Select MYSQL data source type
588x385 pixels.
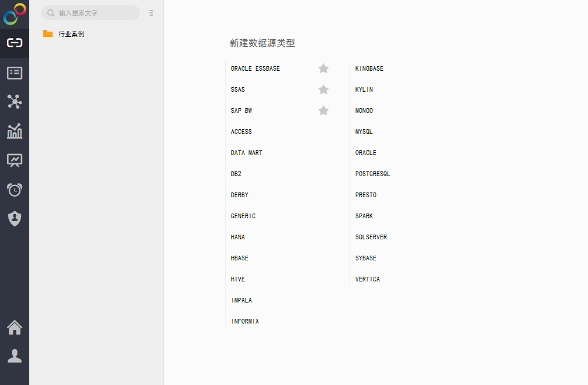pyautogui.click(x=364, y=132)
